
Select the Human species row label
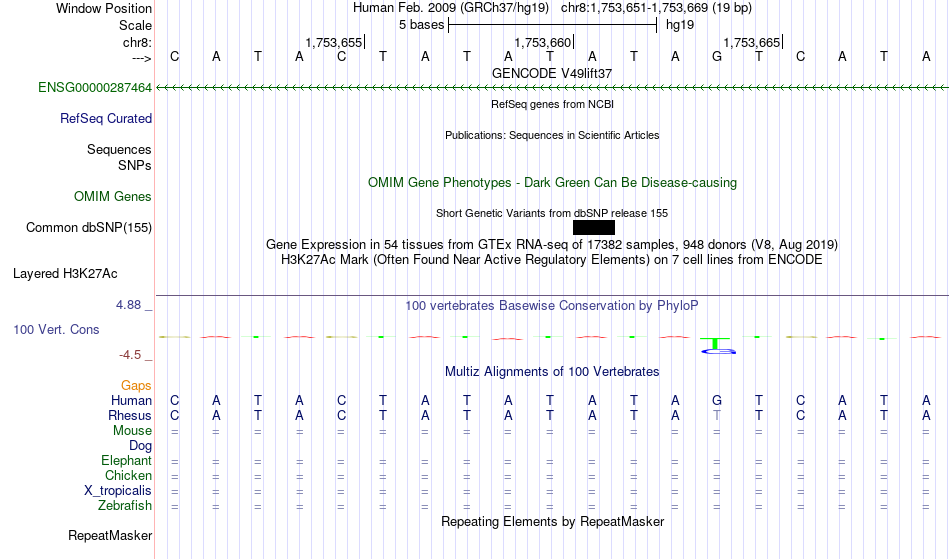click(x=131, y=401)
